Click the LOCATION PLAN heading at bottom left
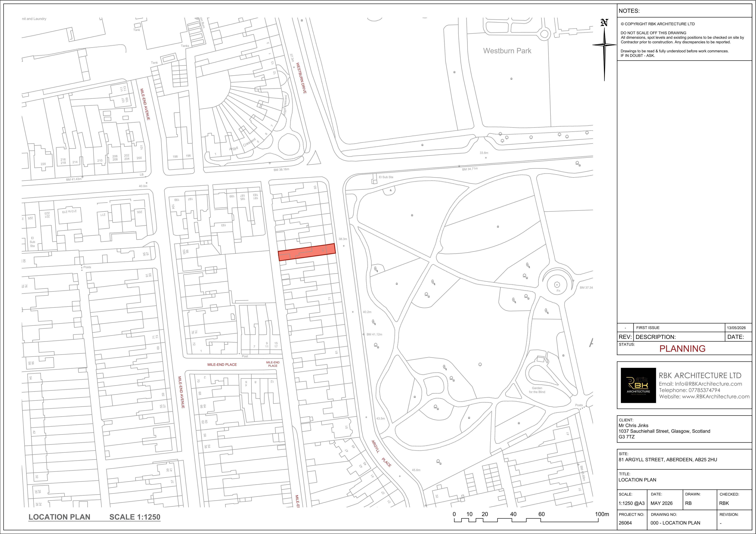Screen dimensions: 756x534 59,517
